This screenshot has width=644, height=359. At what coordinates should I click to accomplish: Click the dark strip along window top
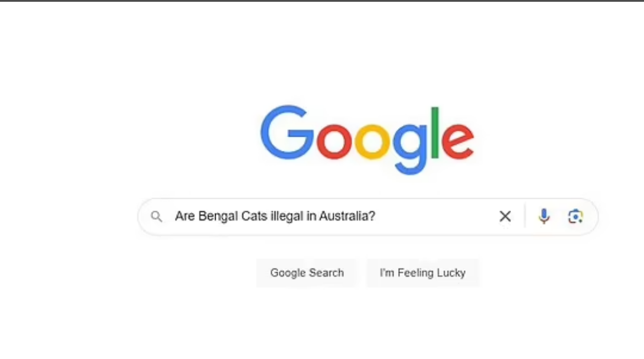(322, 1)
